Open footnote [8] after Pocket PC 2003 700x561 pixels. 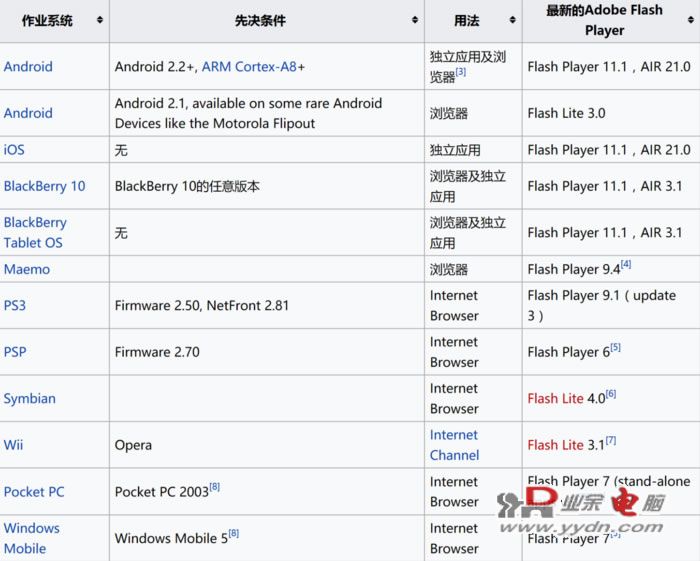[x=215, y=486]
